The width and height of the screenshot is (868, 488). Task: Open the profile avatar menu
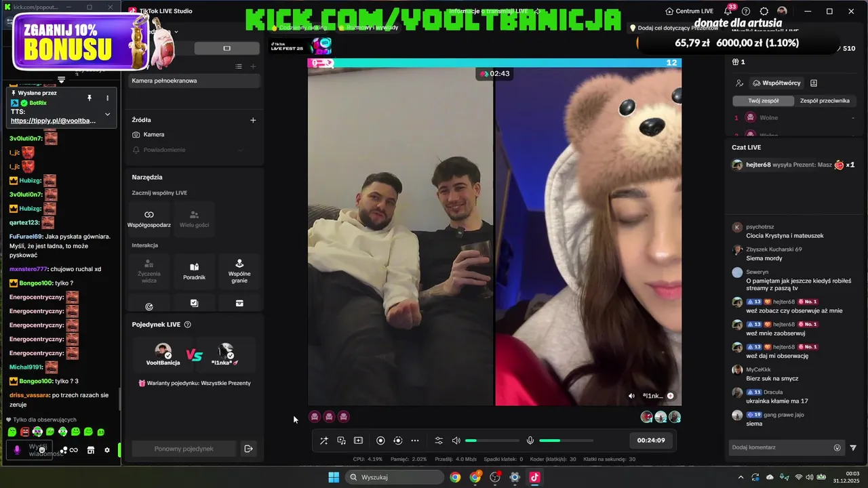coord(782,11)
